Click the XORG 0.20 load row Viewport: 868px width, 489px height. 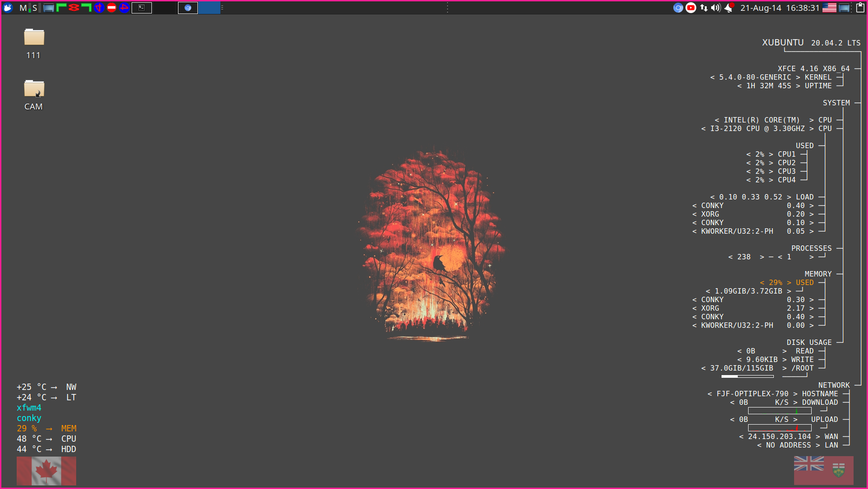[x=753, y=214]
